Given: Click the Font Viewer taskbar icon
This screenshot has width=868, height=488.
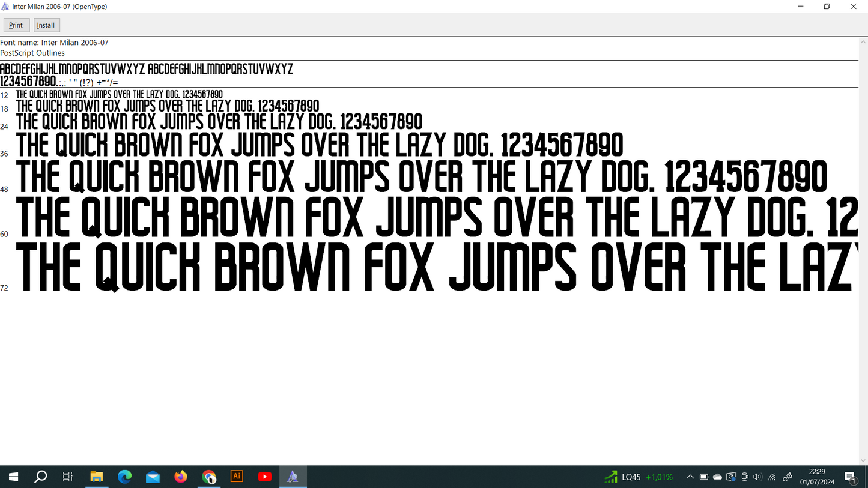Looking at the screenshot, I should (x=293, y=477).
